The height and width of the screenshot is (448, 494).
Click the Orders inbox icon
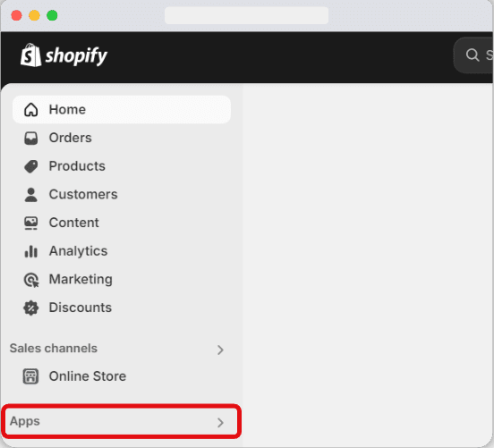[30, 138]
